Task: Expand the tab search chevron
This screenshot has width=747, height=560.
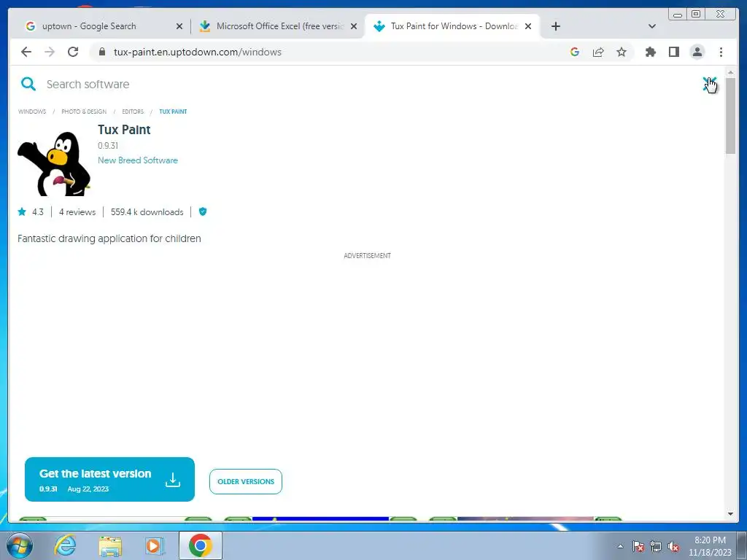Action: [x=652, y=26]
